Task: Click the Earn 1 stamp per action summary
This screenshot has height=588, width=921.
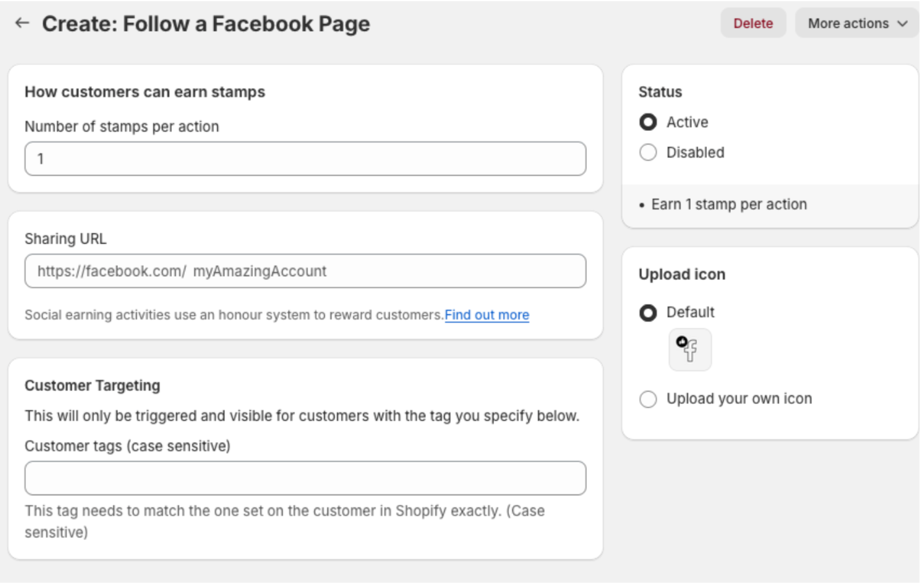Action: click(x=729, y=205)
